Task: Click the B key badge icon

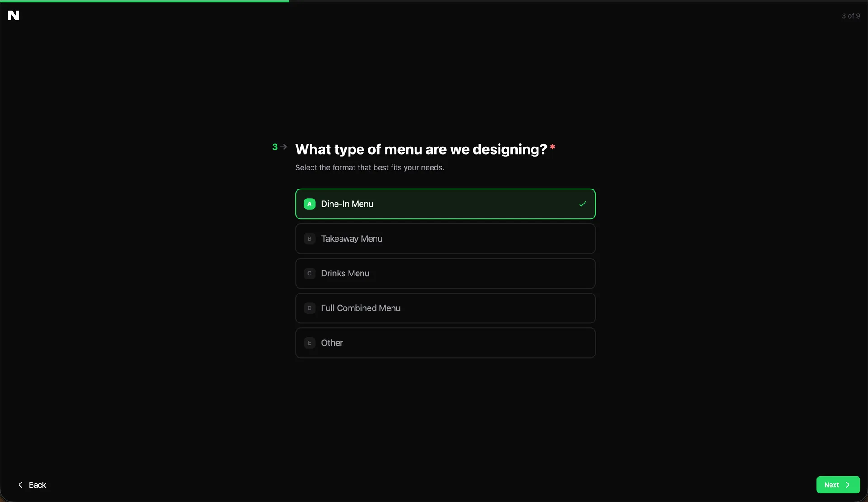Action: 309,239
